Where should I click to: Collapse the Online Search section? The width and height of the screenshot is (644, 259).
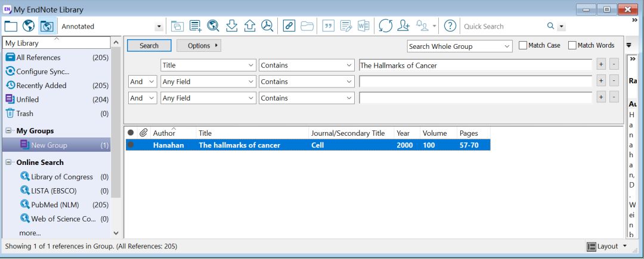coord(8,163)
